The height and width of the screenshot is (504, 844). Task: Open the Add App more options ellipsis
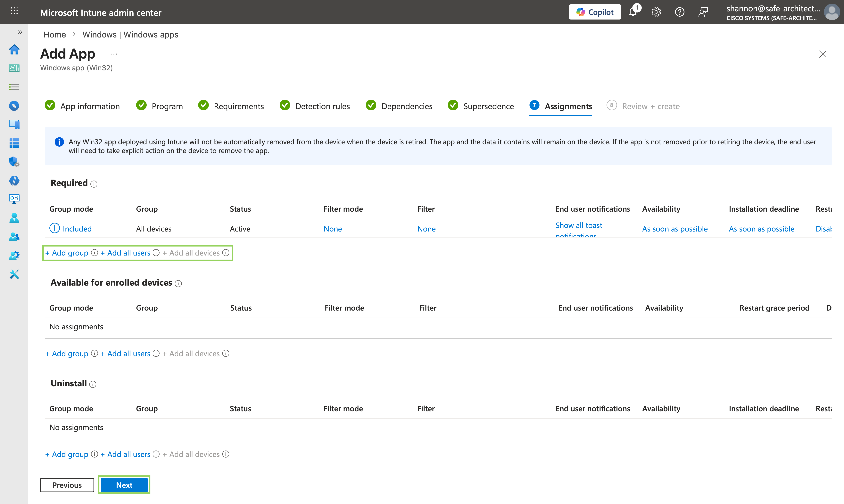pos(114,54)
